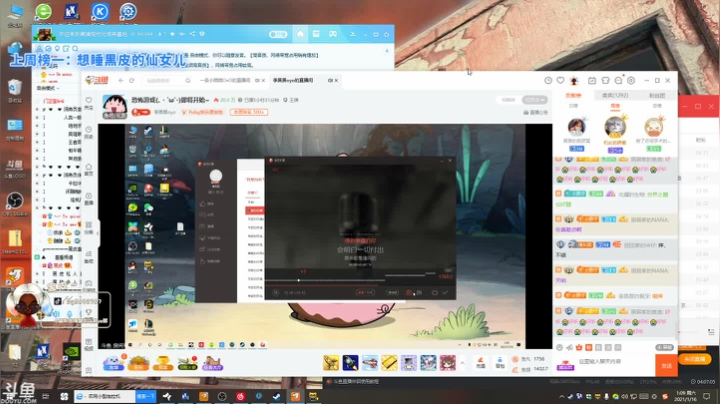Open the skin shirt icon in Douyu title bar

coord(605,80)
